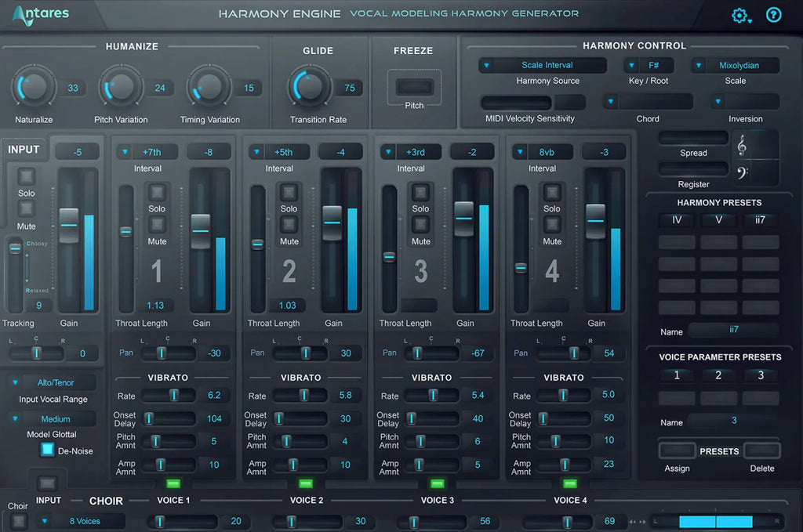Select the IV harmony preset
Screen dimensions: 803x532
(677, 220)
